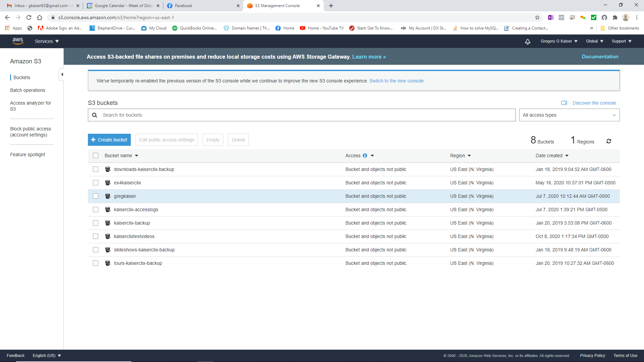
Task: Open Feature spotlight in sidebar
Action: pyautogui.click(x=28, y=155)
